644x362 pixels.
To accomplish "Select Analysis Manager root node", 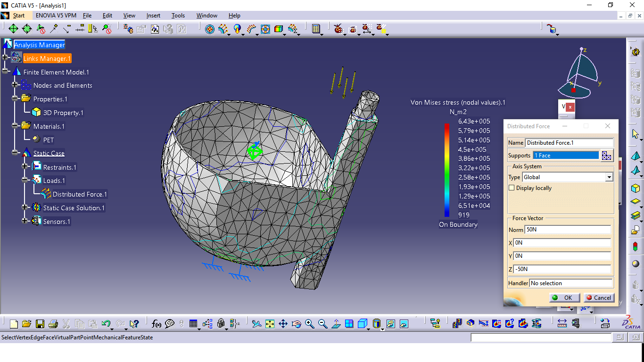I will click(x=40, y=45).
